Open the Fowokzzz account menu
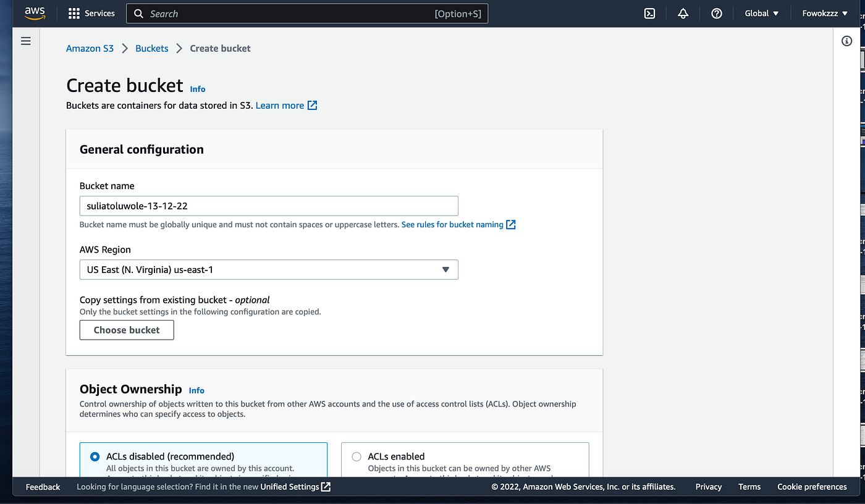Image resolution: width=865 pixels, height=504 pixels. (825, 14)
